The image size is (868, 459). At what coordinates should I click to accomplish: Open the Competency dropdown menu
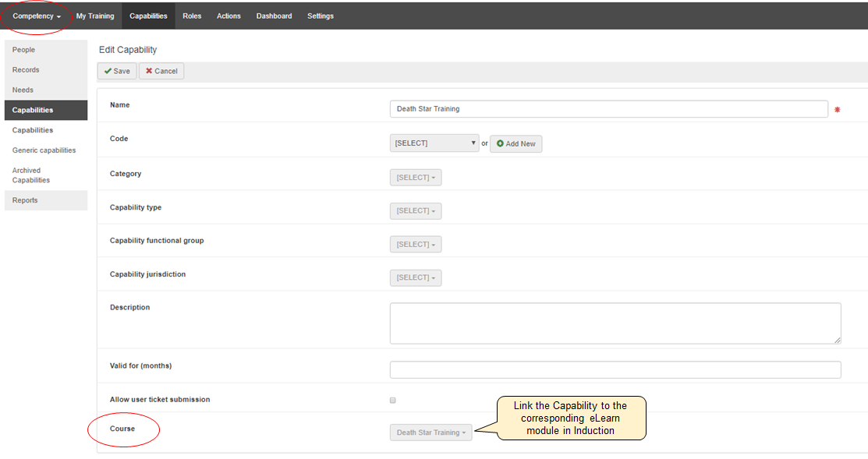[37, 16]
